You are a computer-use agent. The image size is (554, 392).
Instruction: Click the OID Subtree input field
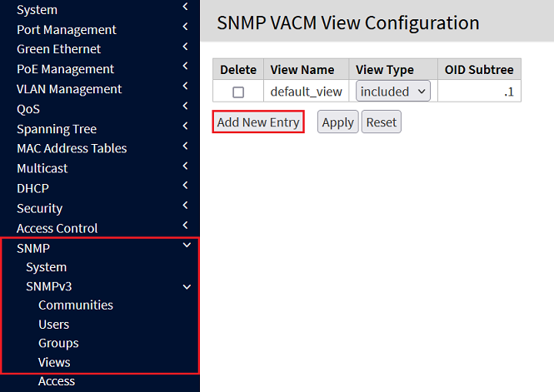(x=478, y=92)
